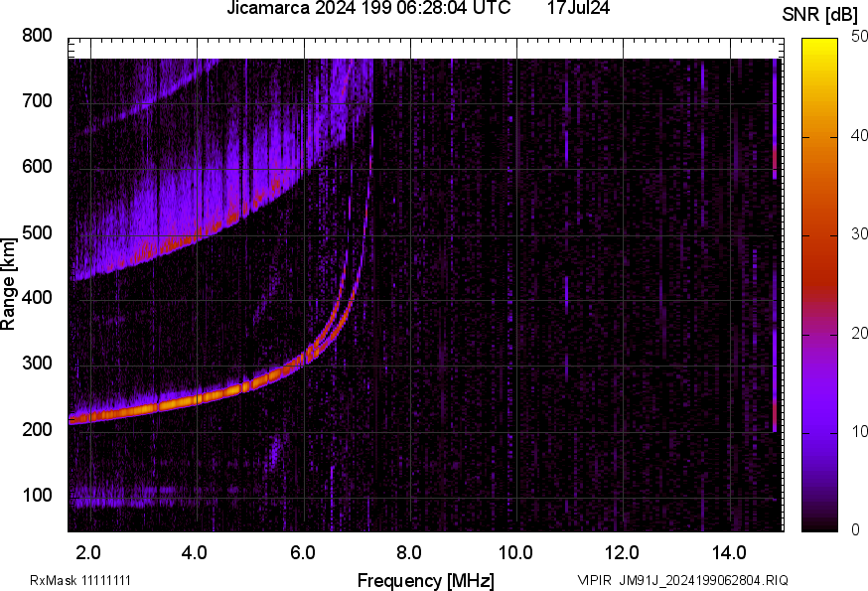
Task: Click the colorbar tick label 0
Action: [856, 530]
